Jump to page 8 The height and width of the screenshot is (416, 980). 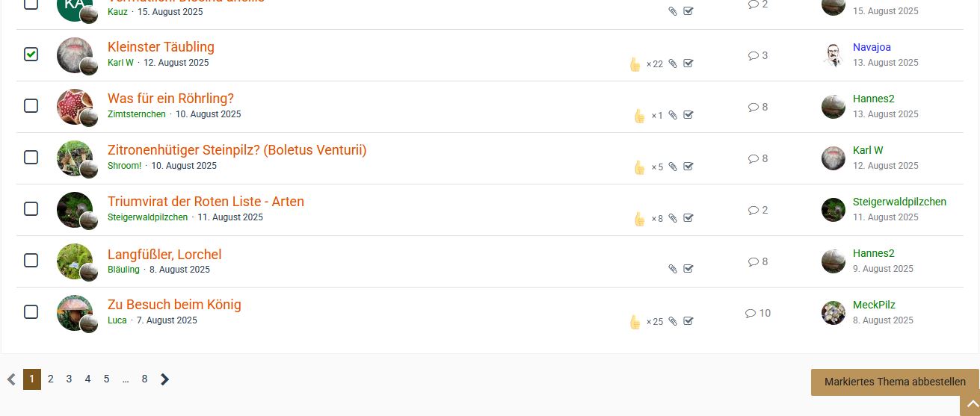coord(144,379)
